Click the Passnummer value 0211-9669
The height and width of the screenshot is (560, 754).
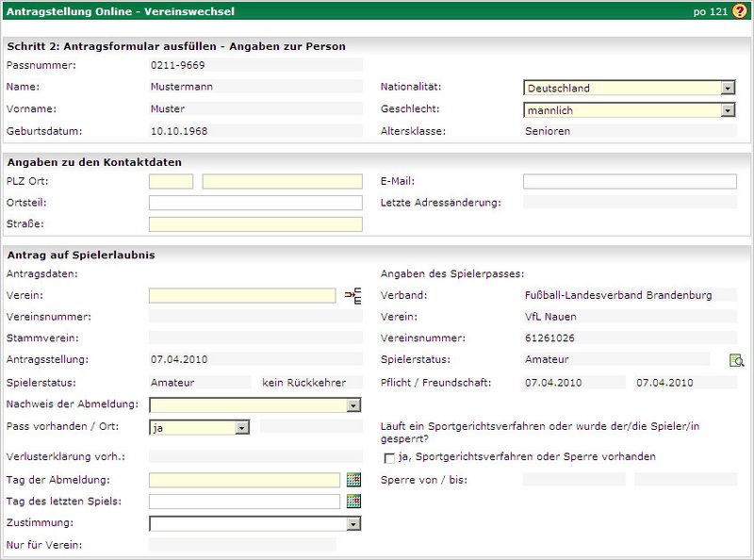pos(178,66)
